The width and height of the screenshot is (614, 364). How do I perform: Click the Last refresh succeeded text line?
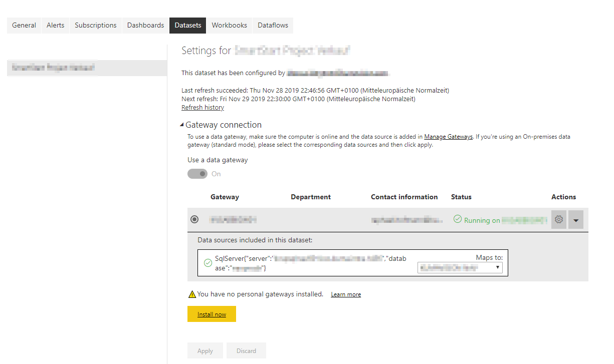pos(315,91)
